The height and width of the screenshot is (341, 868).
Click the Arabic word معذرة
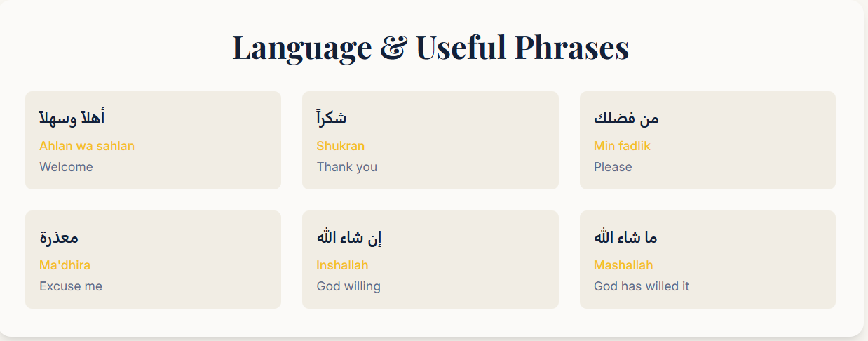click(x=59, y=237)
